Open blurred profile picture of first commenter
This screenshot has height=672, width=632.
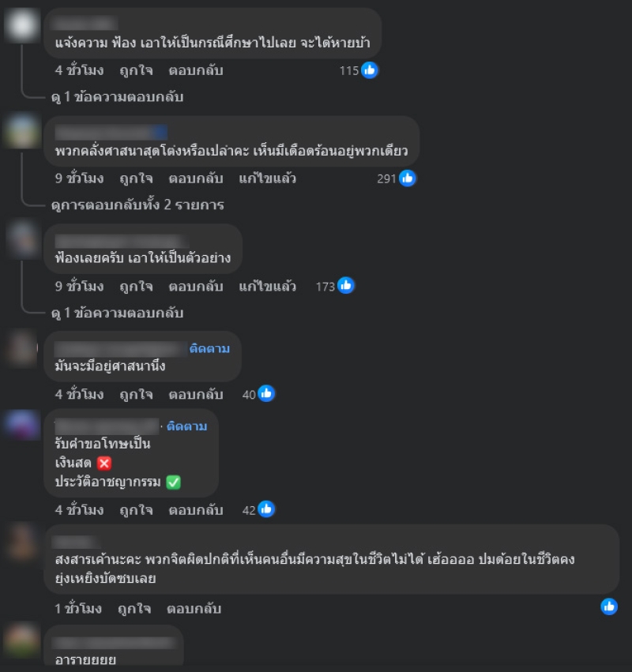tap(21, 26)
